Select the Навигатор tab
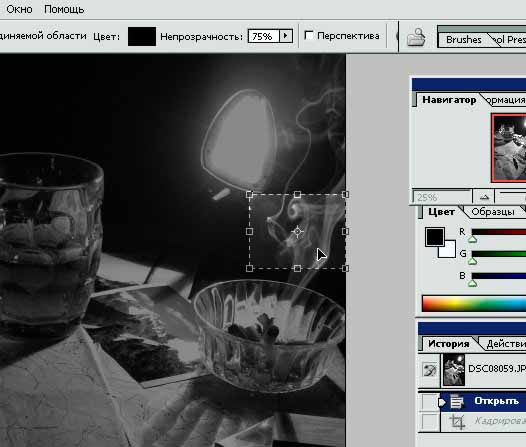Viewport: 526px width, 447px height. pyautogui.click(x=449, y=100)
